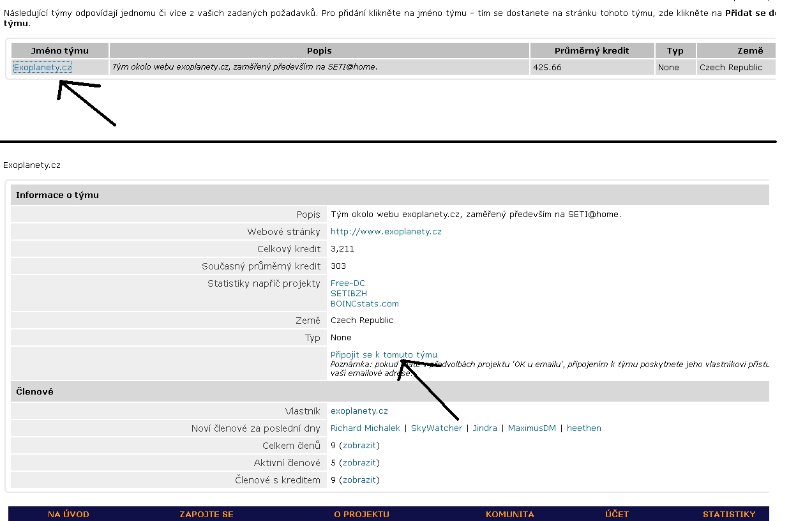
Task: Open Jindra member profile
Action: (x=485, y=428)
